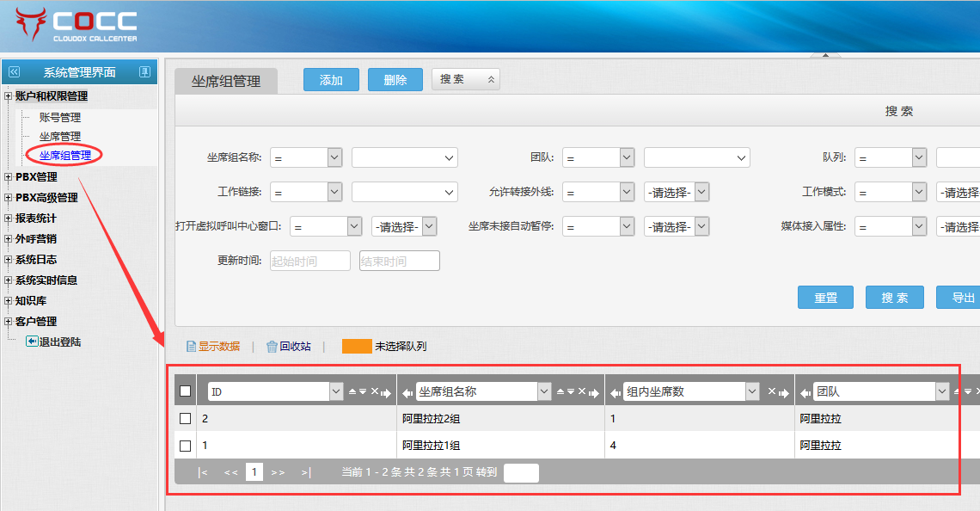This screenshot has width=980, height=511.
Task: Check the row for 阿里拉拉1组
Action: [x=185, y=446]
